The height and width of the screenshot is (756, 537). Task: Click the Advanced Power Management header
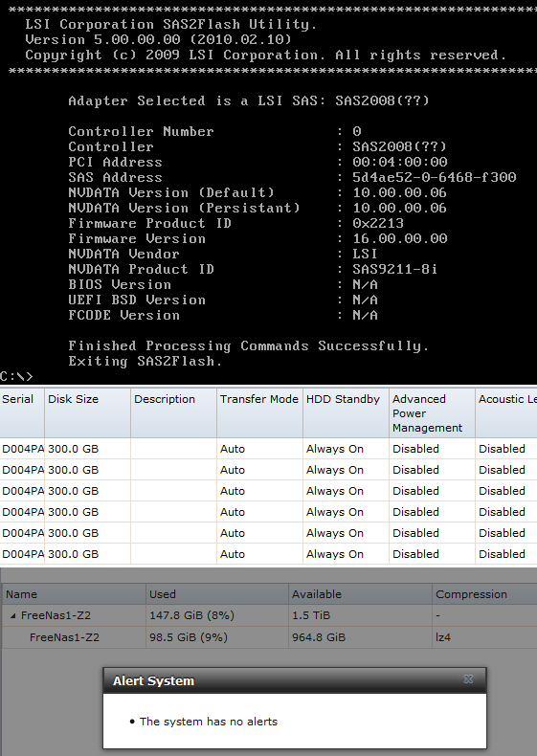432,413
